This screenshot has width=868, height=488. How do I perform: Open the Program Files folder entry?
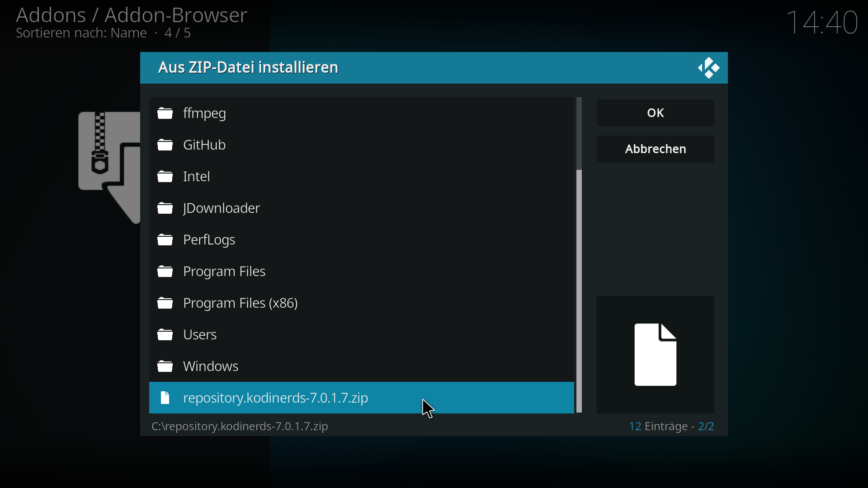coord(362,272)
